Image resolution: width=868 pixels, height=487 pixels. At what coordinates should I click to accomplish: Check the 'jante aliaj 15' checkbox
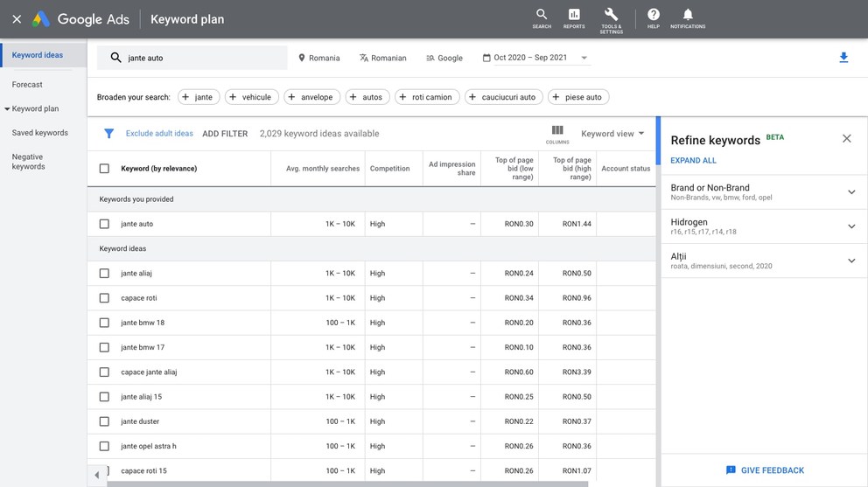(104, 397)
